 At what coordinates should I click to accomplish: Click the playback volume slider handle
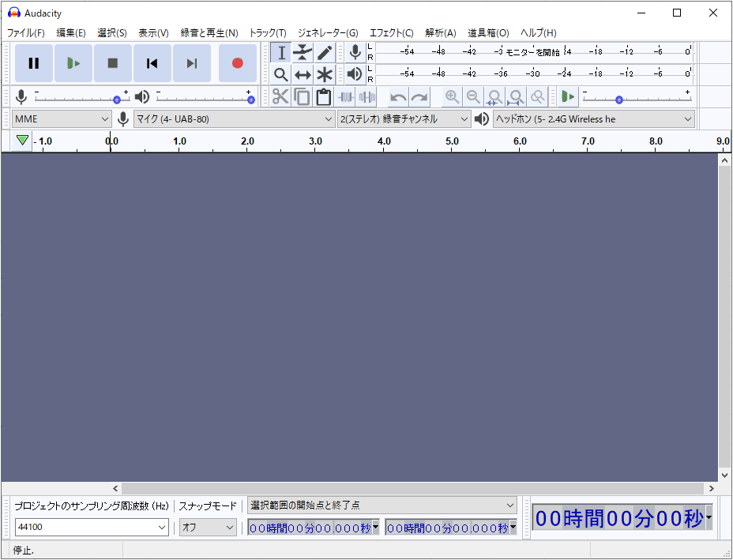pyautogui.click(x=251, y=100)
